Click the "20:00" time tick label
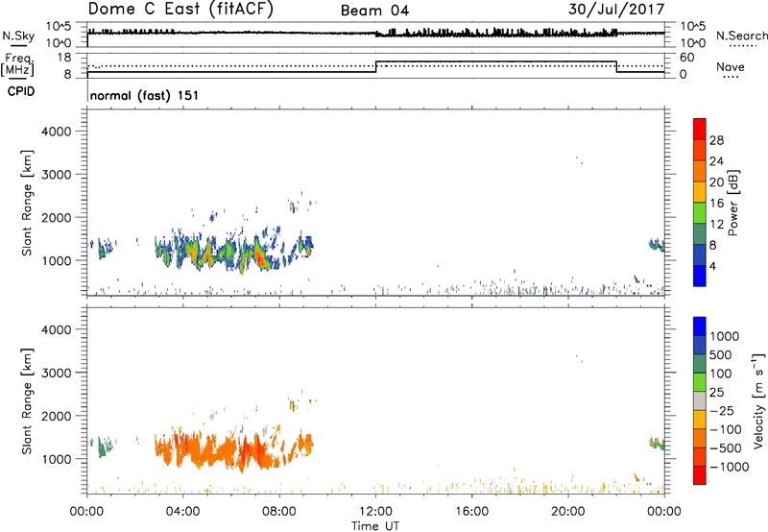 coord(568,512)
